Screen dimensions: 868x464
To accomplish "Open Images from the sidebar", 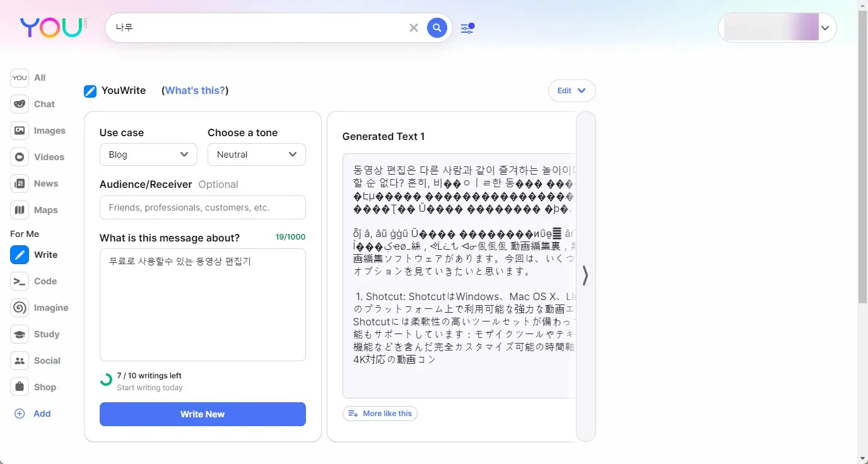I will 38,130.
